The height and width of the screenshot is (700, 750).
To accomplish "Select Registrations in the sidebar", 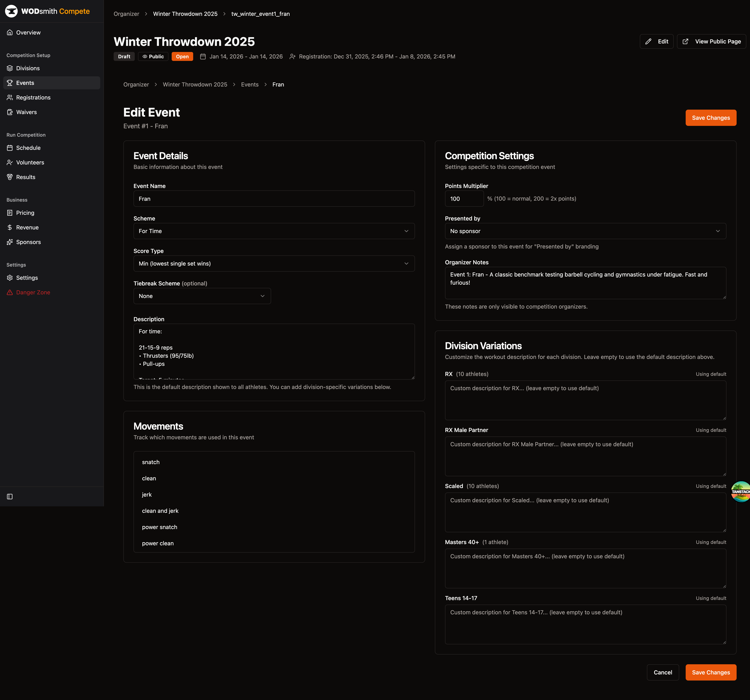I will coord(52,97).
